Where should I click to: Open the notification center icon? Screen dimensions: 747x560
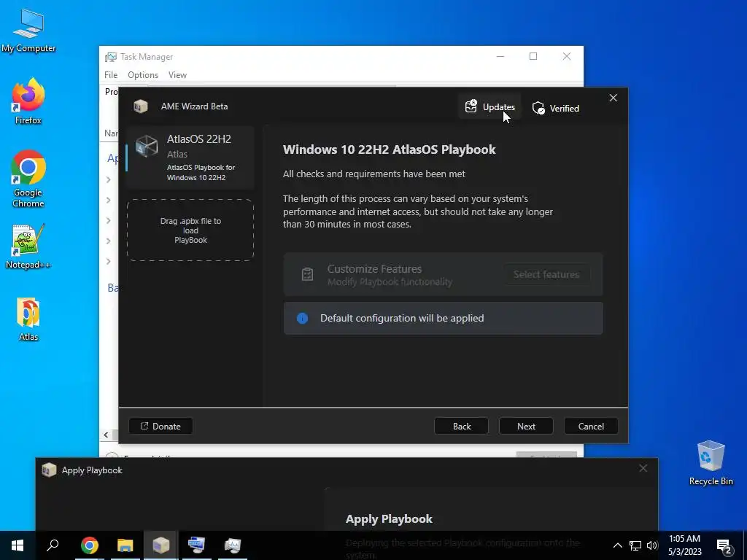tap(724, 546)
